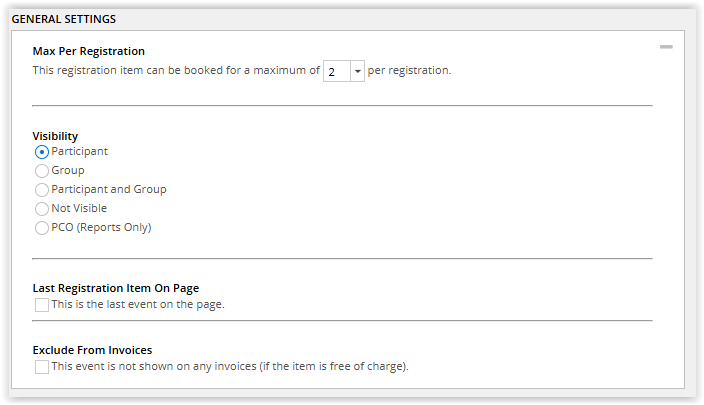Click 'This is the last event on the page' text

[x=138, y=304]
